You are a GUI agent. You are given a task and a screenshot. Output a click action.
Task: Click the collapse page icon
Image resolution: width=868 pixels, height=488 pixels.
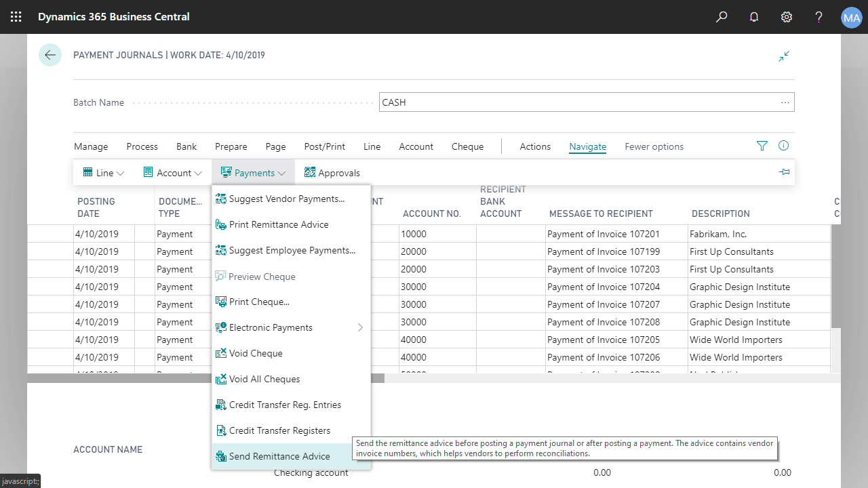784,56
